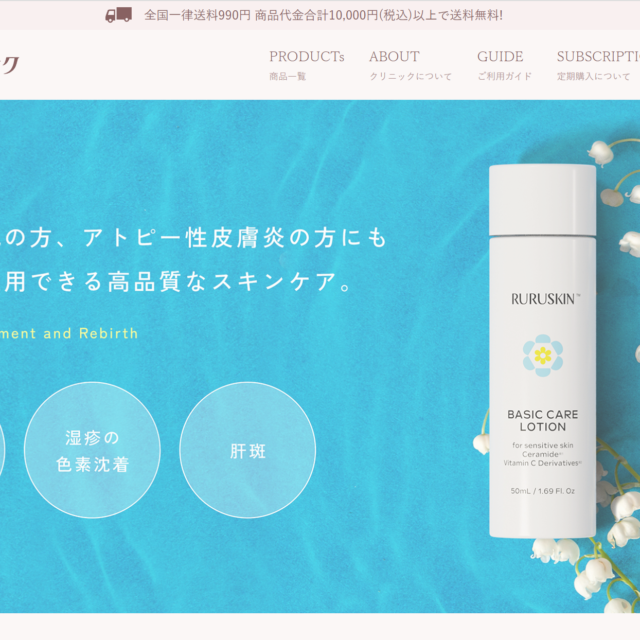Open the ABOUT クリニックについて menu
640x640 pixels.
410,65
